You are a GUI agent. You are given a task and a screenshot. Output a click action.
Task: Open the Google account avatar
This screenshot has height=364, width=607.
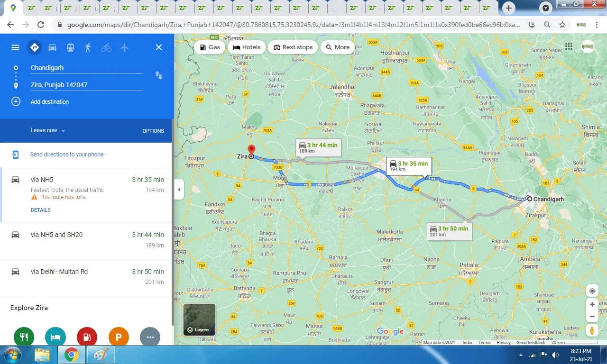(x=588, y=46)
